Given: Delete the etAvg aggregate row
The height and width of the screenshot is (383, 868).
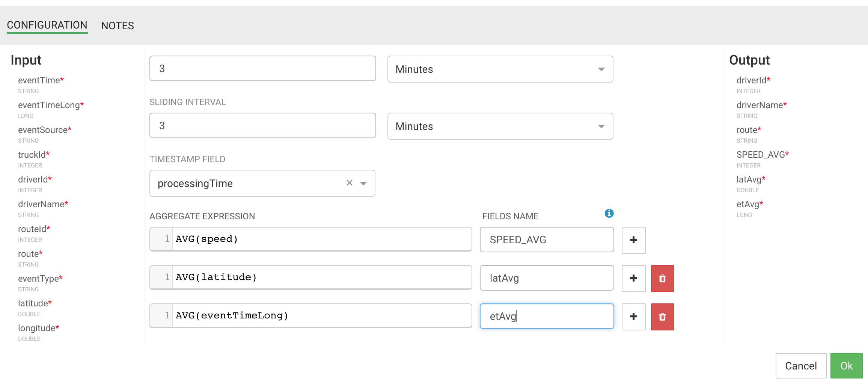Looking at the screenshot, I should 662,317.
